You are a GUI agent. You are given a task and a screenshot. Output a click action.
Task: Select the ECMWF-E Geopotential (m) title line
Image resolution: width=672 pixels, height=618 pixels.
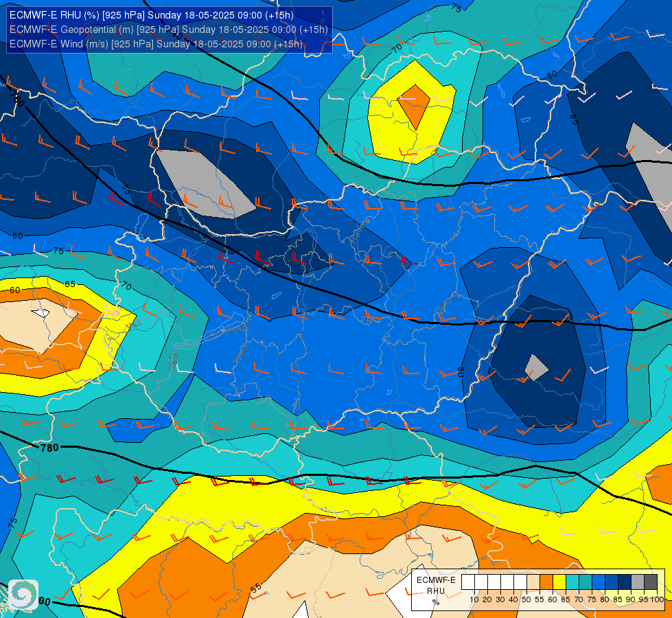[x=168, y=30]
